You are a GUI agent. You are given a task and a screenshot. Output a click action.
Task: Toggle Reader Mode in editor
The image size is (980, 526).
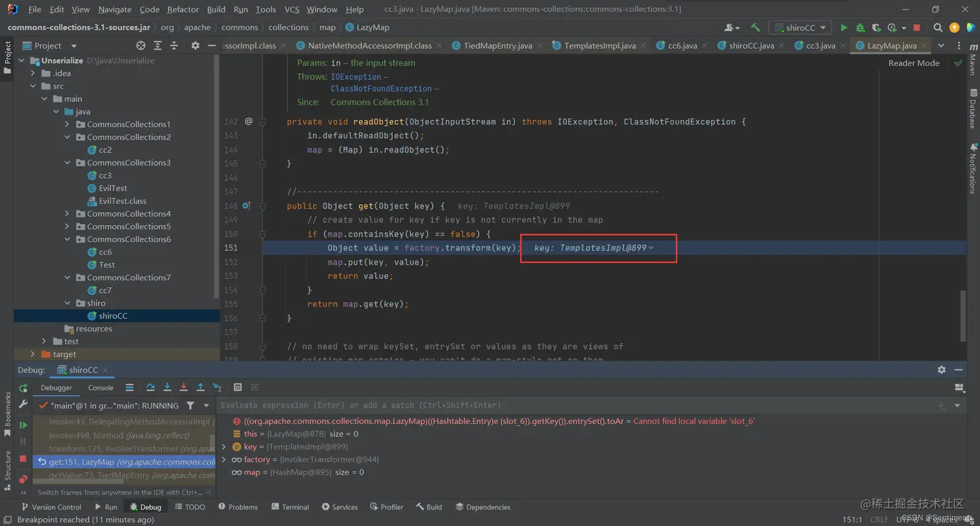click(913, 63)
